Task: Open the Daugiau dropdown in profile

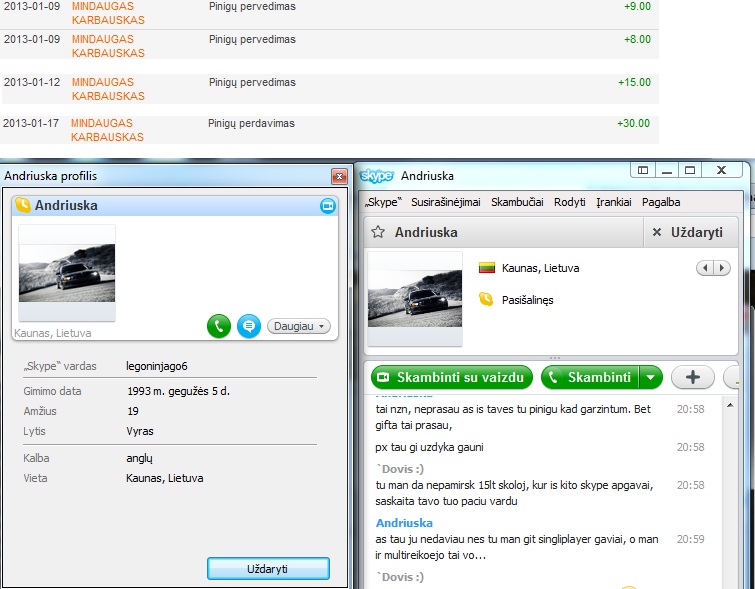Action: tap(299, 326)
